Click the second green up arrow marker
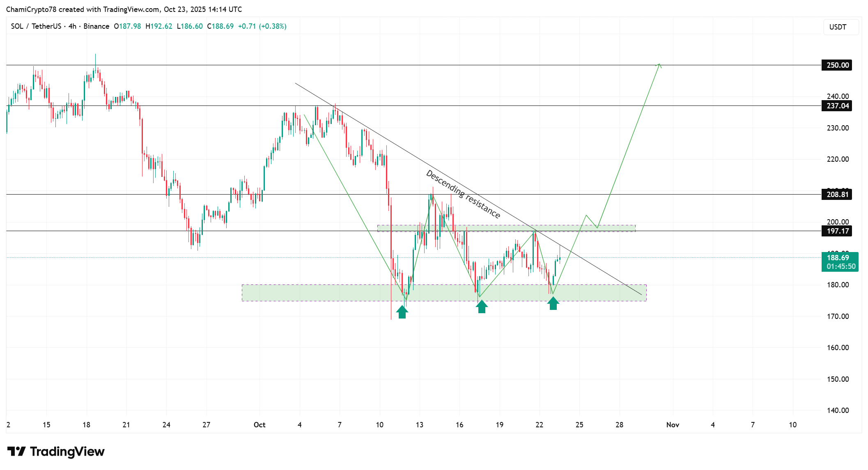 (x=482, y=307)
